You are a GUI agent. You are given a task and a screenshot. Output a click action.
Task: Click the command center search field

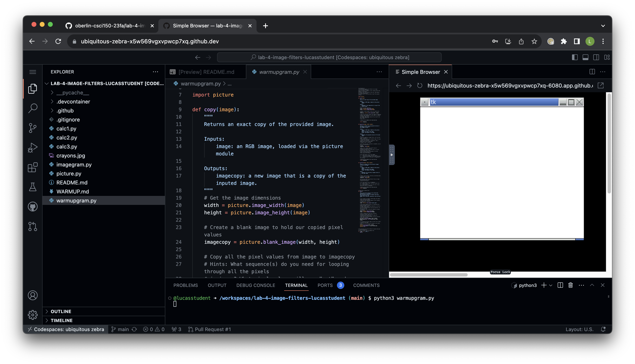[x=329, y=57]
